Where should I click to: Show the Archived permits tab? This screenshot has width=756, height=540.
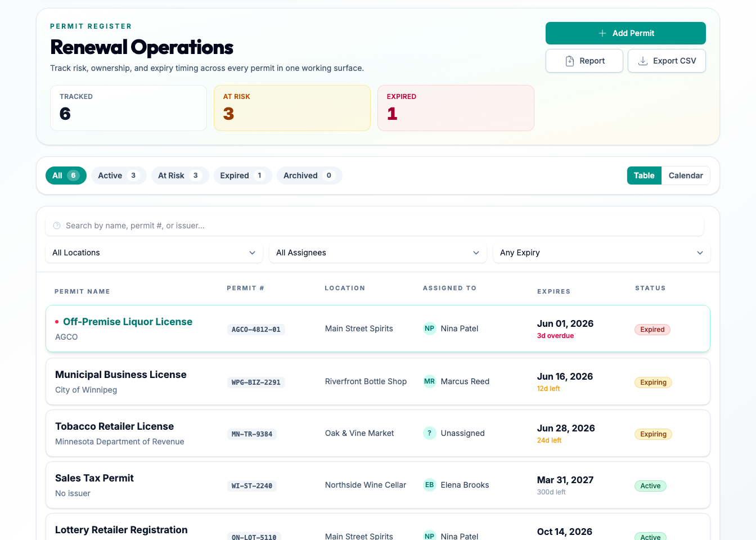[x=309, y=175]
